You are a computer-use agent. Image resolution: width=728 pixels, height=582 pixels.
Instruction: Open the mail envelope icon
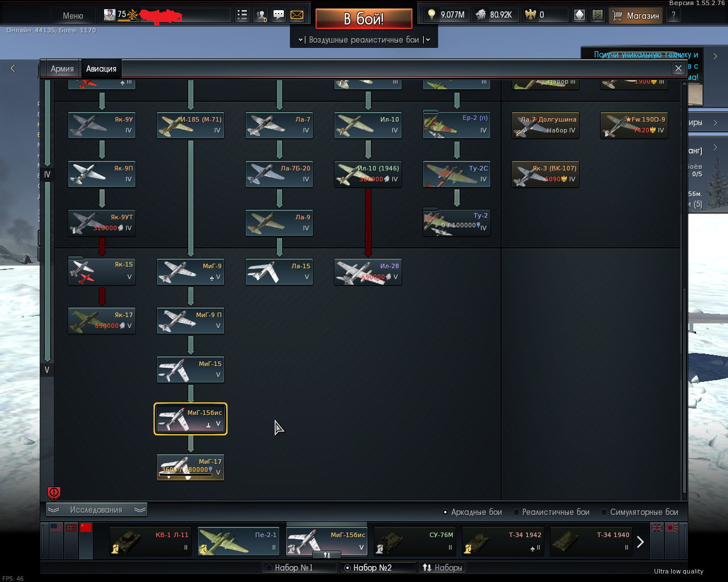click(297, 15)
